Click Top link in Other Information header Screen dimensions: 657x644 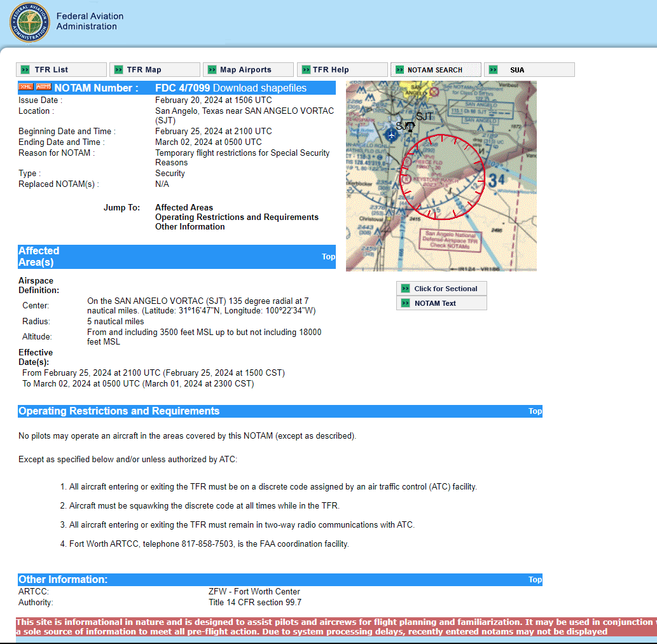(x=535, y=580)
